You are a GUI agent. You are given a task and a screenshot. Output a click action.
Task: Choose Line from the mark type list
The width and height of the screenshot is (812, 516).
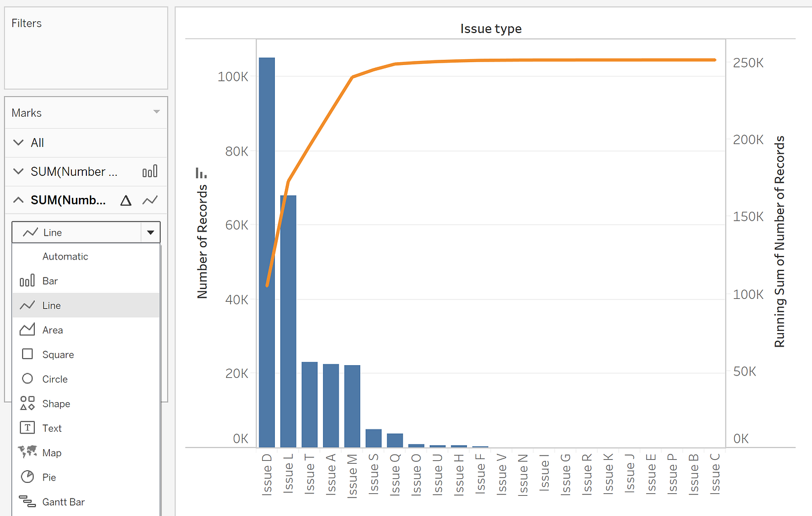point(51,305)
